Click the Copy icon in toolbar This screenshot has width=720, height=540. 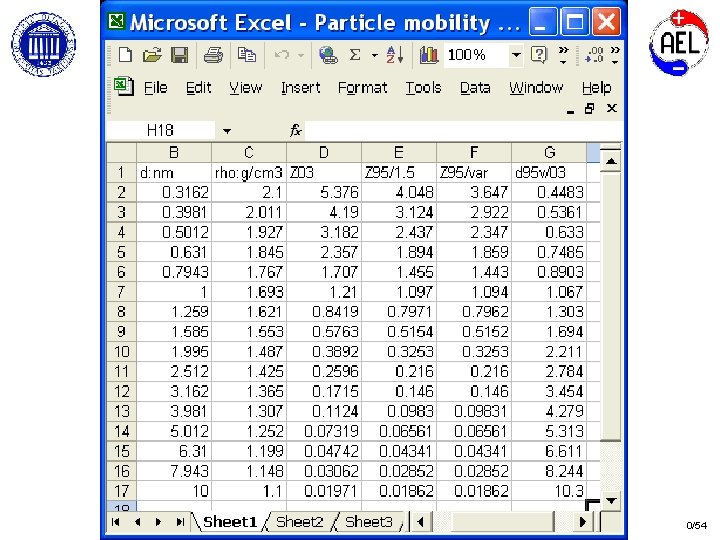coord(247,55)
